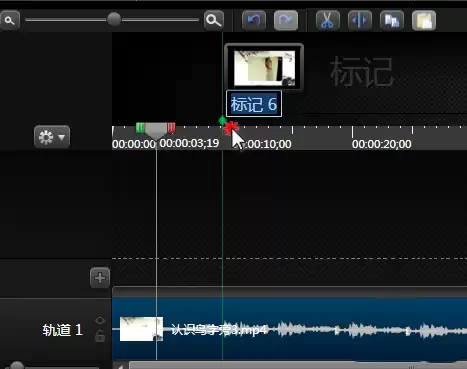Image resolution: width=467 pixels, height=369 pixels.
Task: Click the clip thumbnail on track 1
Action: click(x=141, y=329)
